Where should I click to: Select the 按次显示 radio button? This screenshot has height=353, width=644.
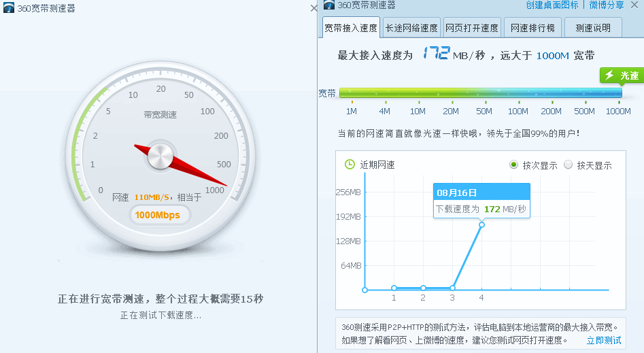point(513,165)
